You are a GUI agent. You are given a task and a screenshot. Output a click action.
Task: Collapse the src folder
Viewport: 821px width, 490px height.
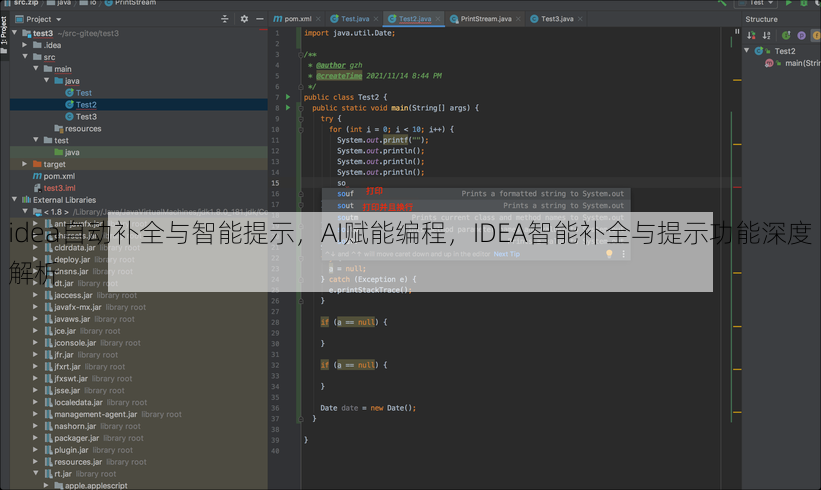point(25,57)
